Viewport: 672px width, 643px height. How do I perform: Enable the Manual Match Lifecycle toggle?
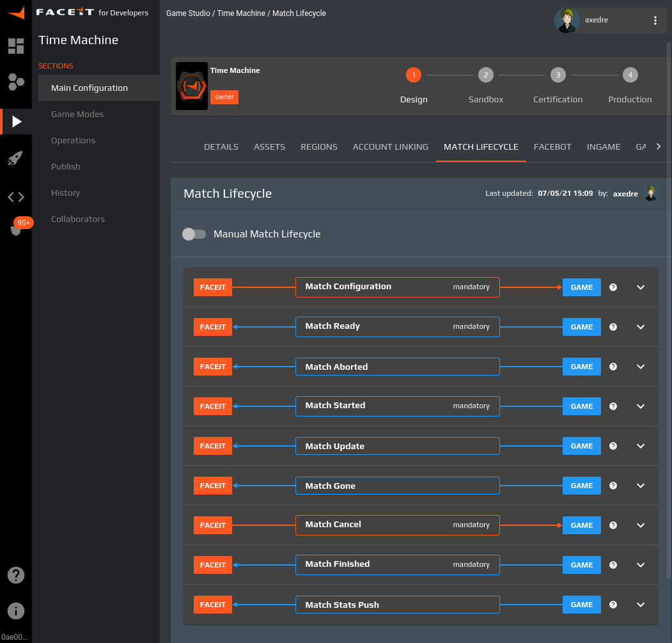194,234
